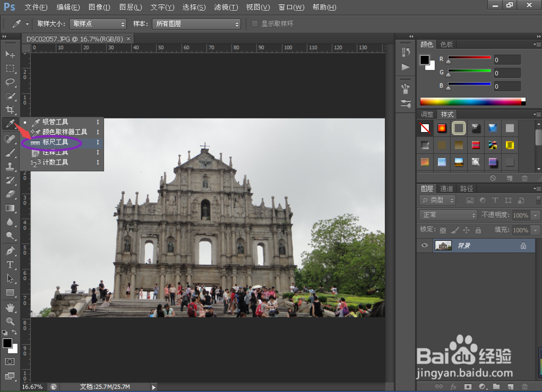Screen dimensions: 542x392
Task: Toggle Quick Mask mode
Action: [10, 362]
